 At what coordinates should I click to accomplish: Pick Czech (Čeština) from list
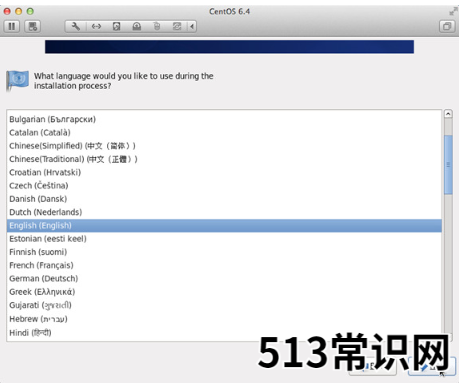click(x=224, y=186)
